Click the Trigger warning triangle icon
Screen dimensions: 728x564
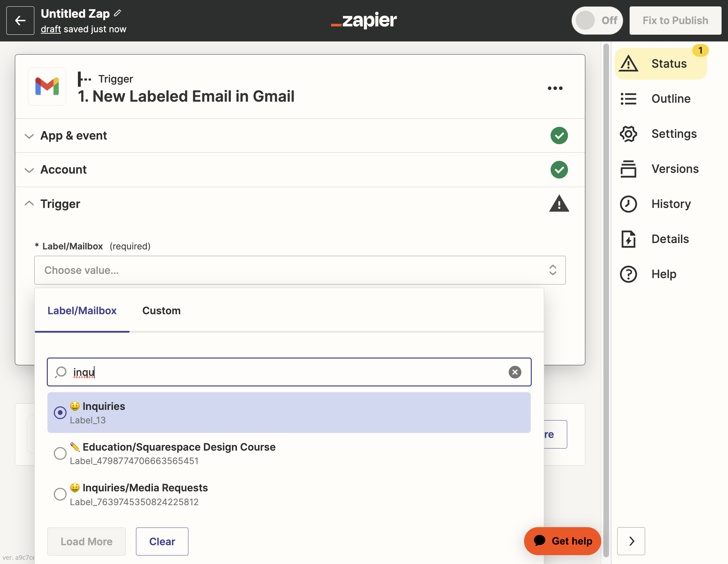point(559,204)
